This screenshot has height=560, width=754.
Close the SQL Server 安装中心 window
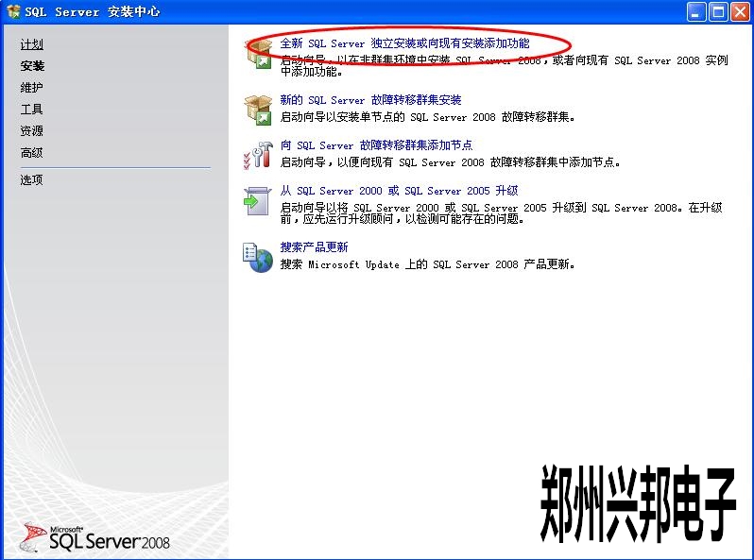click(740, 12)
